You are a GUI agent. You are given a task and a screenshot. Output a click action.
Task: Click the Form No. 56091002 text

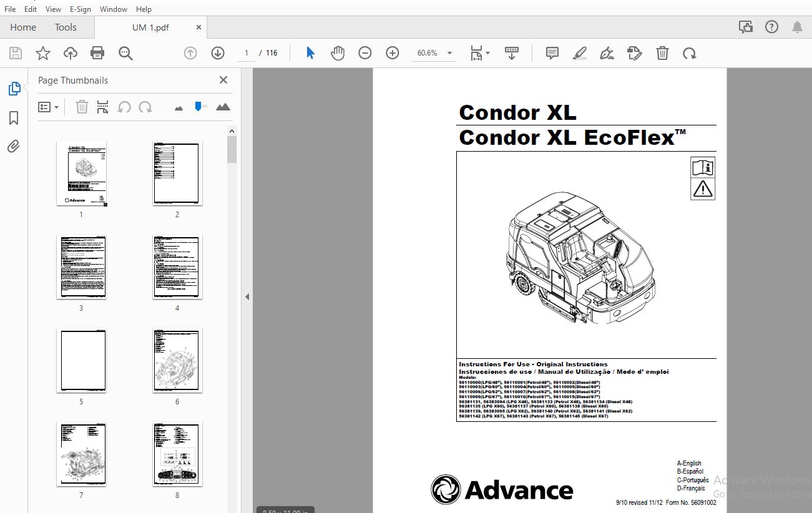(691, 503)
